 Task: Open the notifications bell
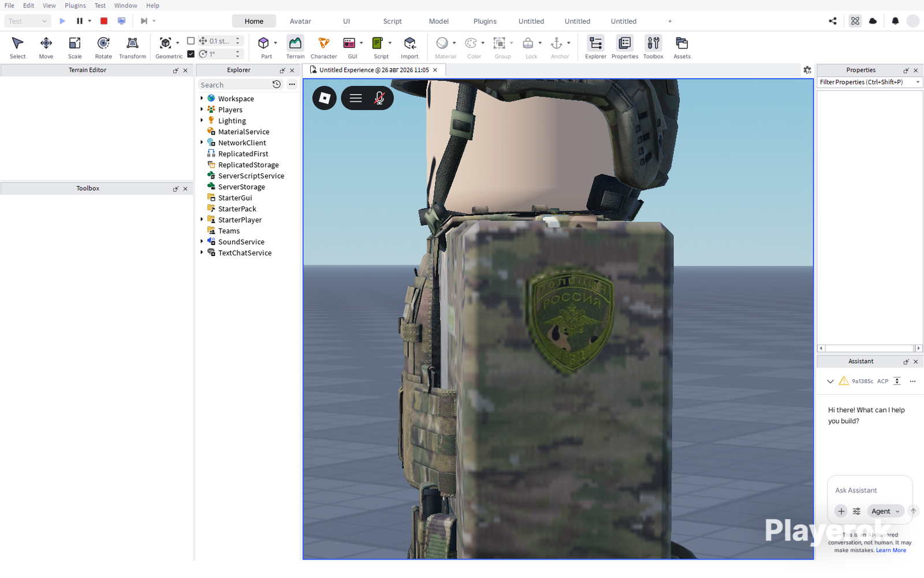(895, 21)
